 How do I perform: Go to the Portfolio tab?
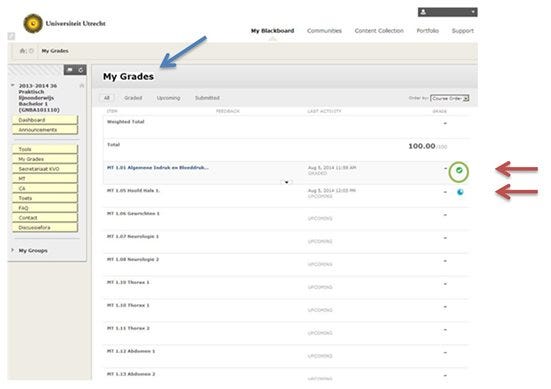click(x=428, y=31)
